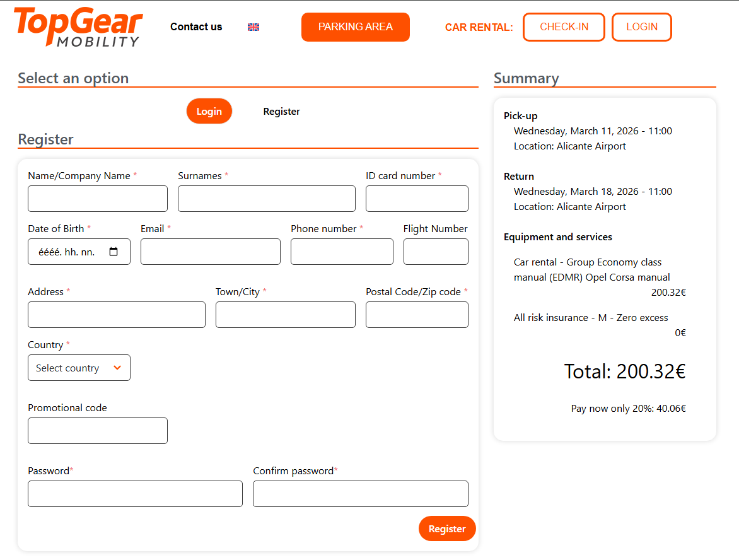Focus the Name/Company Name field
Viewport: 739px width, 560px height.
(x=98, y=199)
